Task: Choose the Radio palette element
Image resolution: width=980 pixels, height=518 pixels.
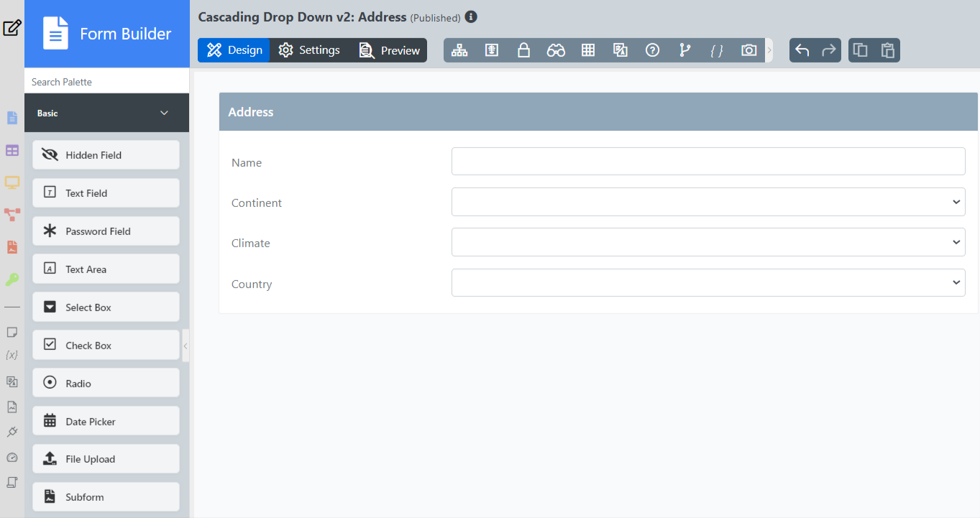Action: [x=106, y=384]
